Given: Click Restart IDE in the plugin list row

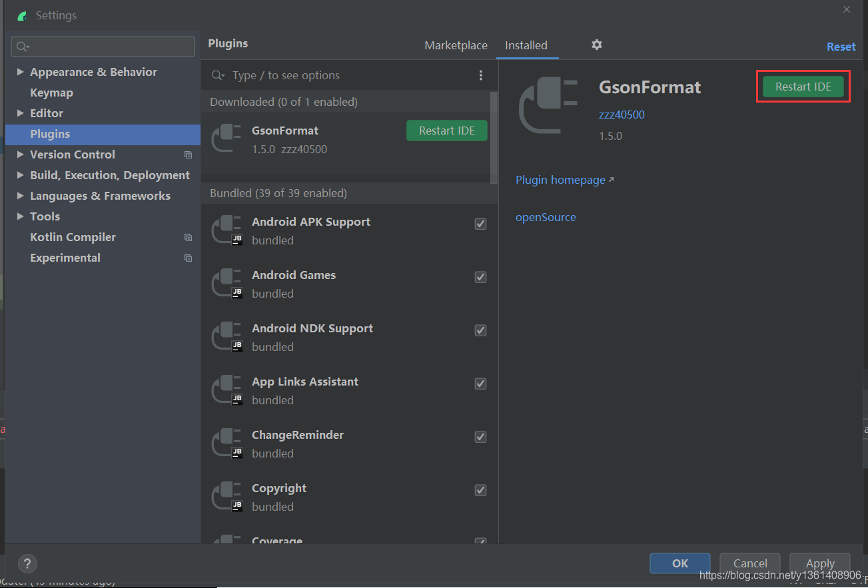Looking at the screenshot, I should (x=447, y=131).
